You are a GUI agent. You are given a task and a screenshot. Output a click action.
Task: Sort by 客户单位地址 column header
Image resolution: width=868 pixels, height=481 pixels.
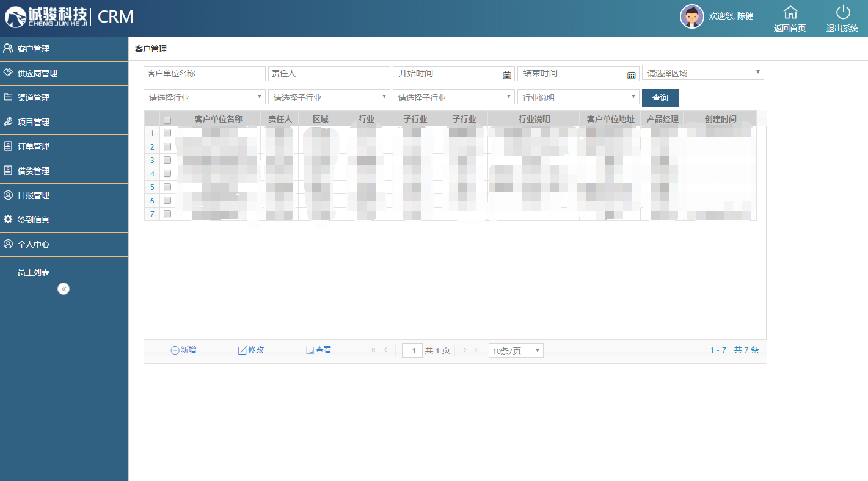pos(610,119)
